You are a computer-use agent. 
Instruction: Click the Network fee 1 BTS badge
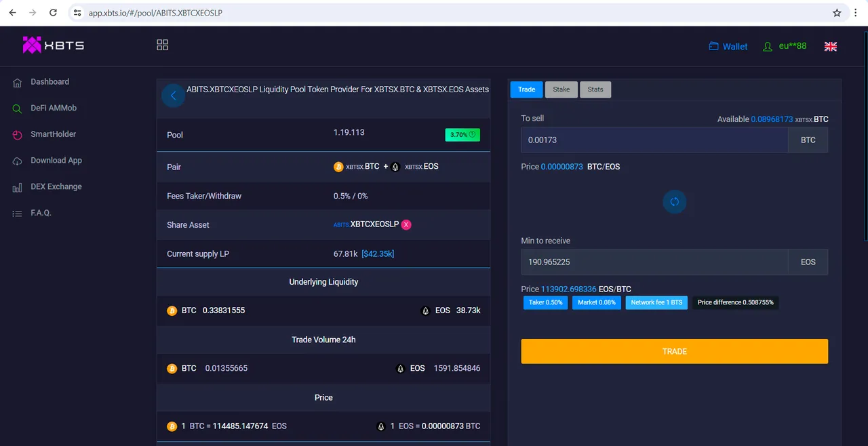(x=656, y=302)
